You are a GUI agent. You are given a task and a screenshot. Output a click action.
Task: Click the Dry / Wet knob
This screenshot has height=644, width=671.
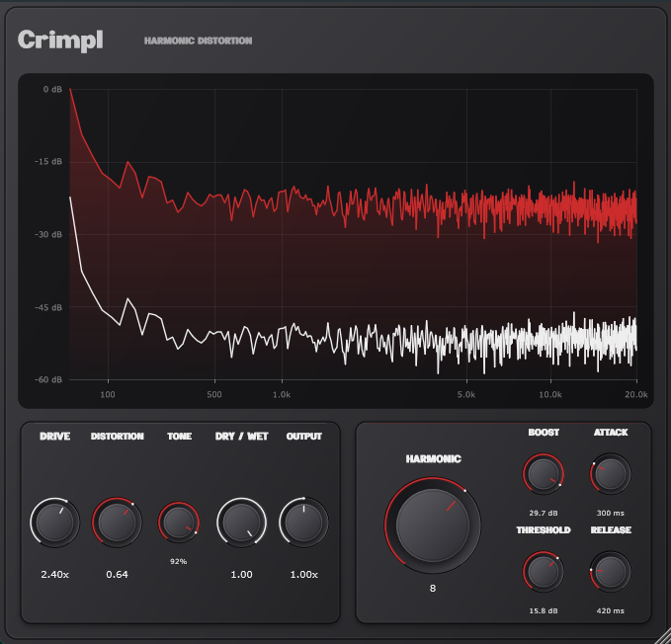pyautogui.click(x=241, y=523)
